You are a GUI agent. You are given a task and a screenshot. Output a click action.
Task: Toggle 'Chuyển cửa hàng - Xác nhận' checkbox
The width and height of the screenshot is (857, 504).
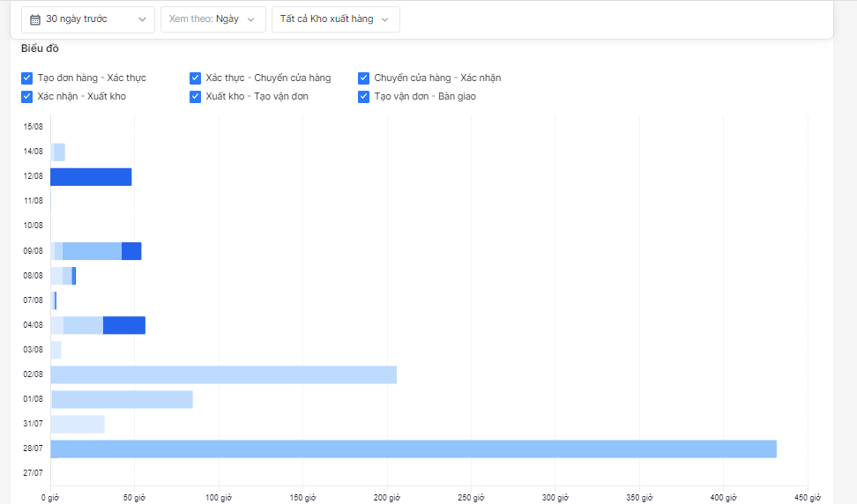pos(363,78)
